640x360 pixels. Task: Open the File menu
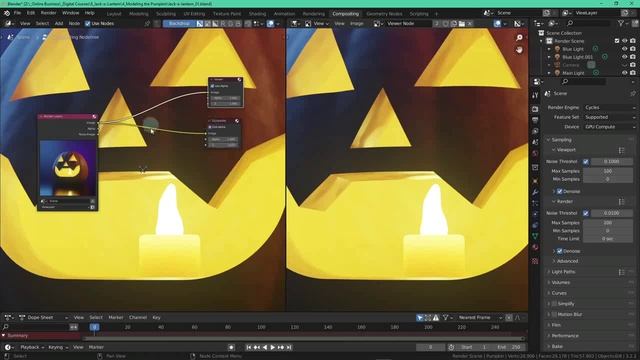pyautogui.click(x=17, y=13)
